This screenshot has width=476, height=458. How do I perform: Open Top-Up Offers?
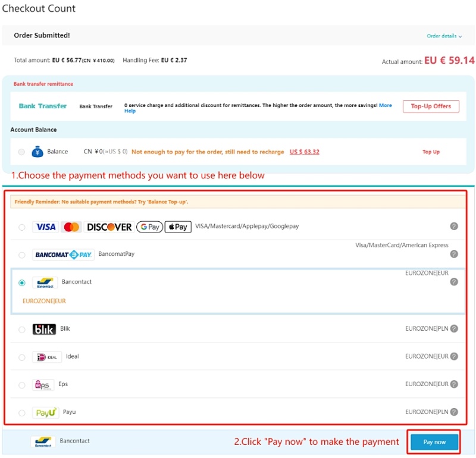(431, 106)
